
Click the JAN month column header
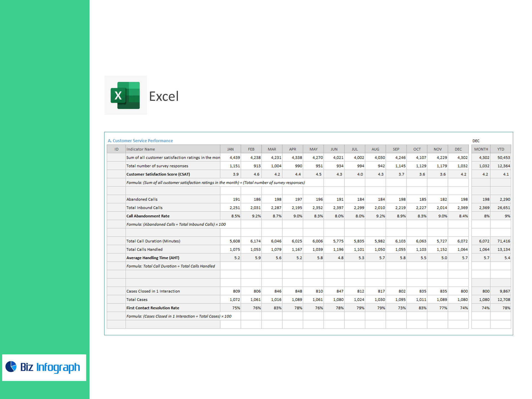coord(230,149)
